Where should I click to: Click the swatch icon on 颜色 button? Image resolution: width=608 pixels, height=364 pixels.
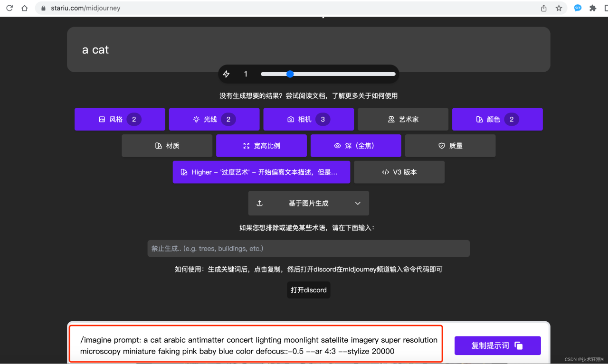point(479,120)
